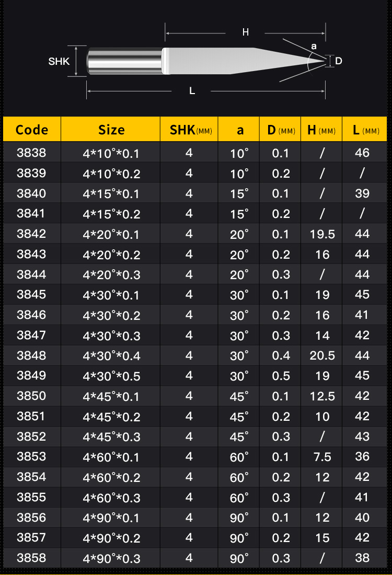This screenshot has height=575, width=392.
Task: Click the 20.5 H value for 3848
Action: (x=322, y=355)
